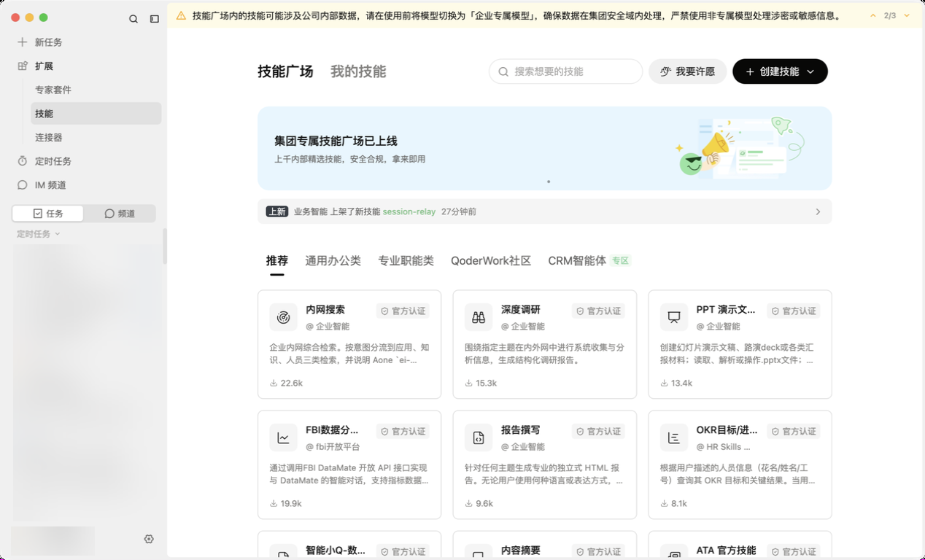
Task: Open the 创建技能 dropdown arrow
Action: click(x=810, y=71)
